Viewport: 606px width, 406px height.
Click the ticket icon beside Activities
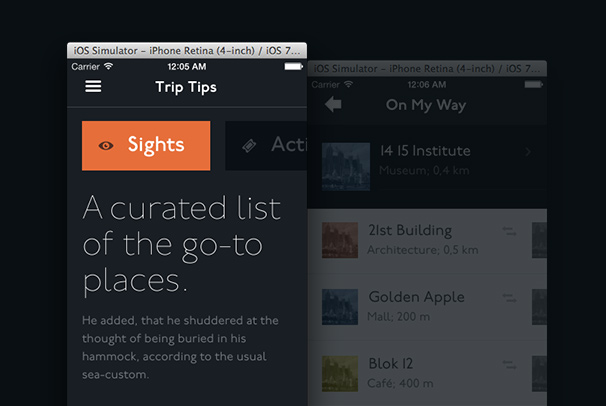click(x=249, y=146)
